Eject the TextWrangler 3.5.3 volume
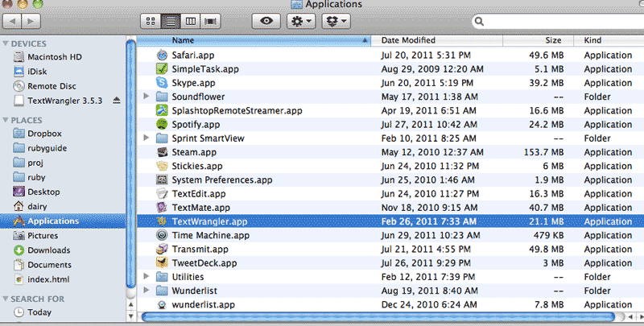 117,100
